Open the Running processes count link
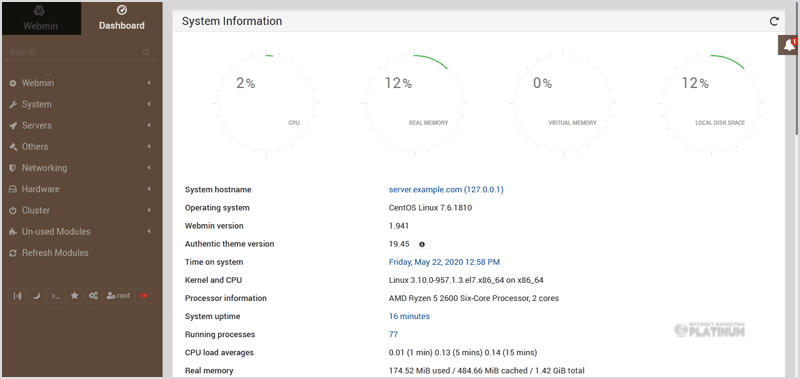 pos(393,335)
